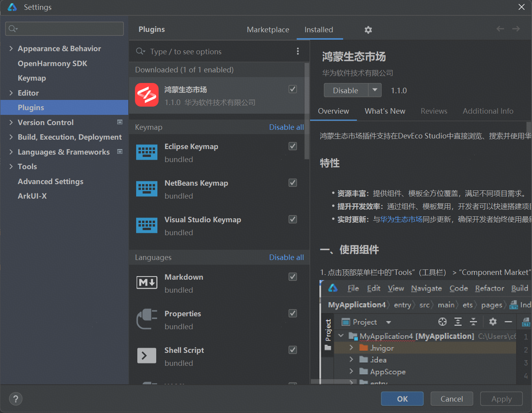Open the help question mark button
The image size is (532, 413).
pos(16,399)
